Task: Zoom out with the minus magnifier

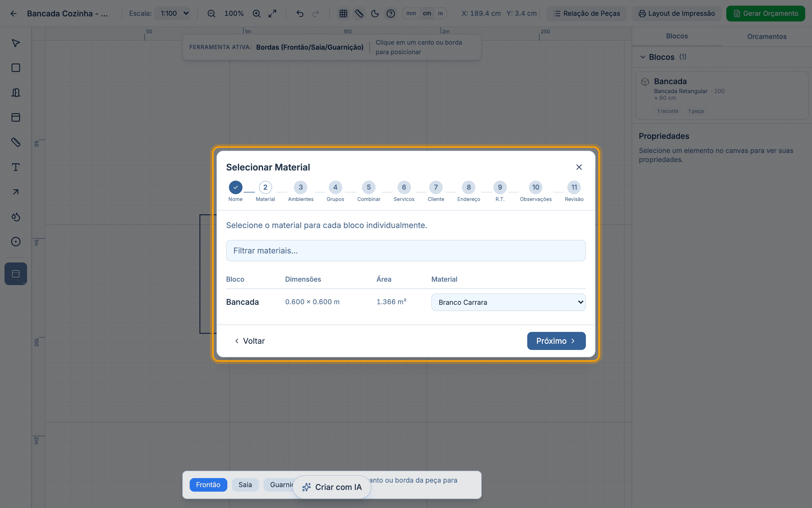Action: tap(211, 14)
